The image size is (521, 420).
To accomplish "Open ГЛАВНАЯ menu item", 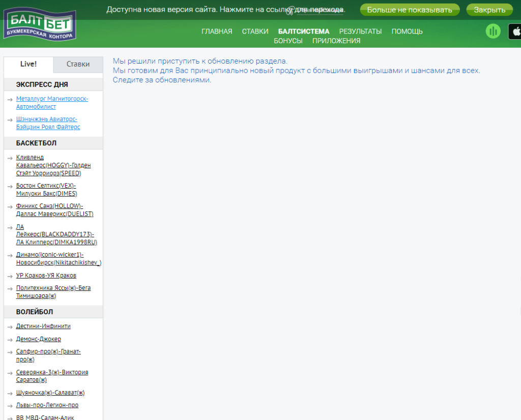I will [x=217, y=32].
